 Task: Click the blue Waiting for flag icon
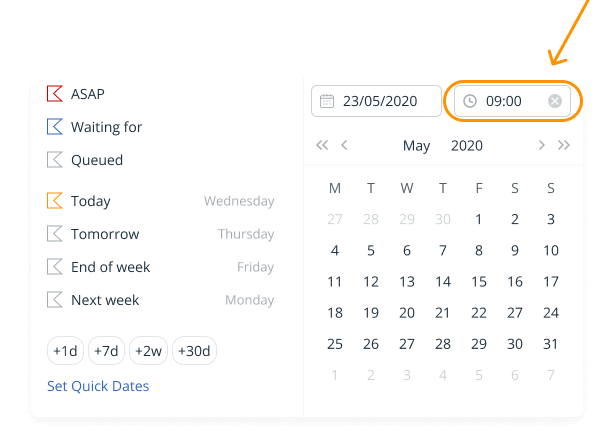click(x=54, y=127)
